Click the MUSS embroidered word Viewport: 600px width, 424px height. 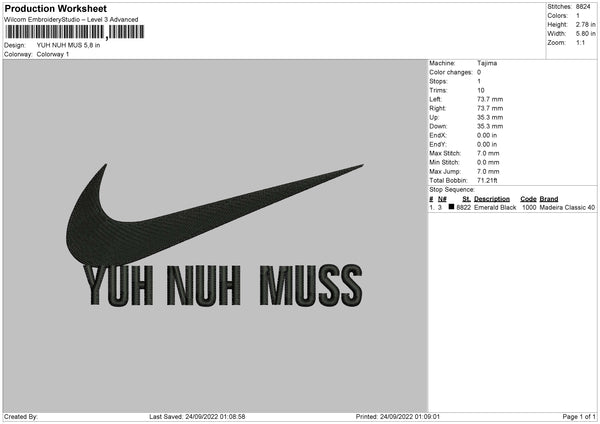point(311,285)
